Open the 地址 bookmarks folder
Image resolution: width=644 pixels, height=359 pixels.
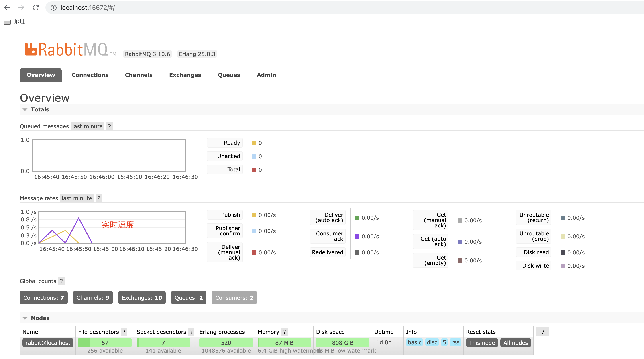click(14, 22)
